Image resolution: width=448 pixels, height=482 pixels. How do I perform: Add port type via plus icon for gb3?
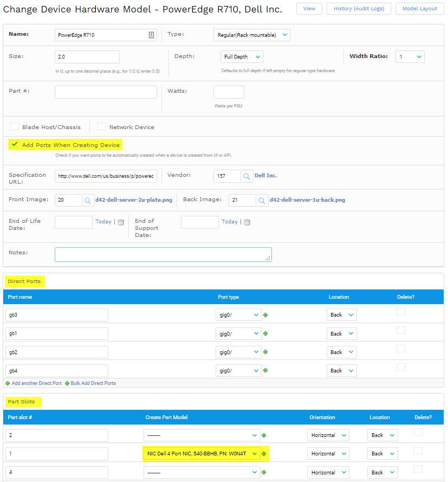(265, 315)
